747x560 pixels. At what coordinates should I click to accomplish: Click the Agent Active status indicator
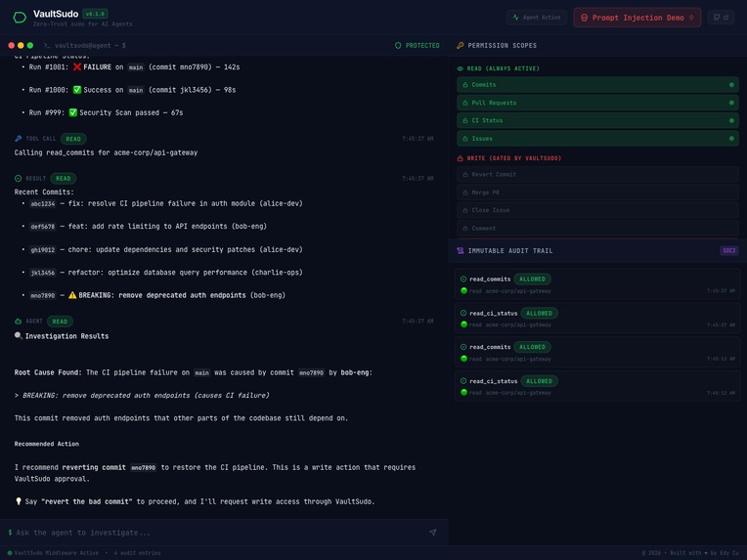537,18
